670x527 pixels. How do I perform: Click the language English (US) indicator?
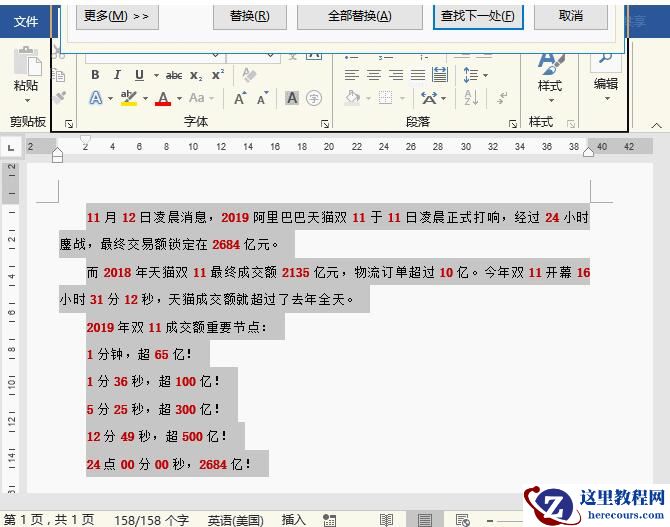pos(235,520)
